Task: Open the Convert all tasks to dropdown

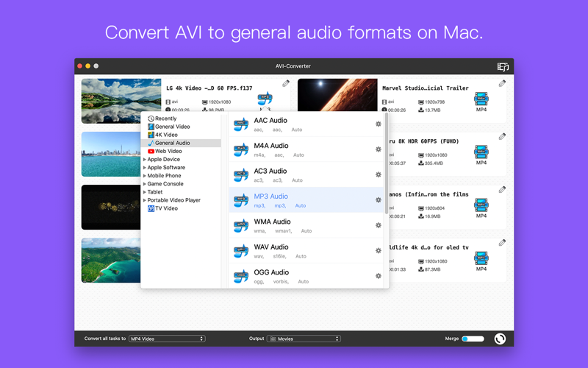Action: point(167,339)
